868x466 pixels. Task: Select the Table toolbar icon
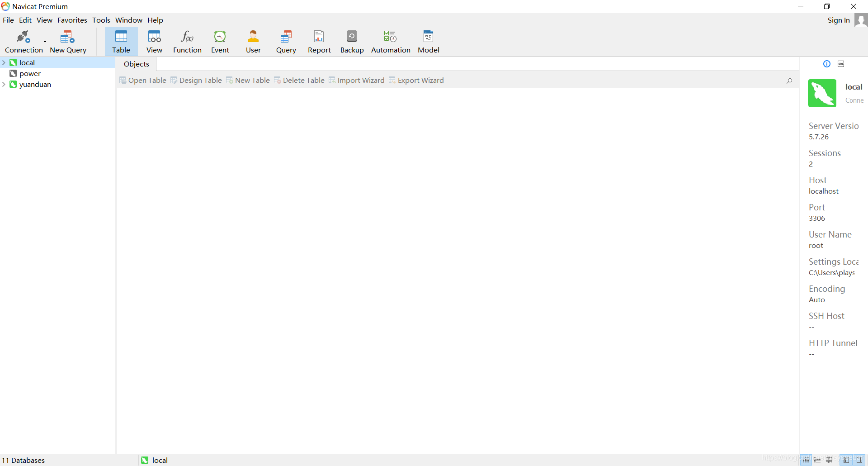point(121,42)
